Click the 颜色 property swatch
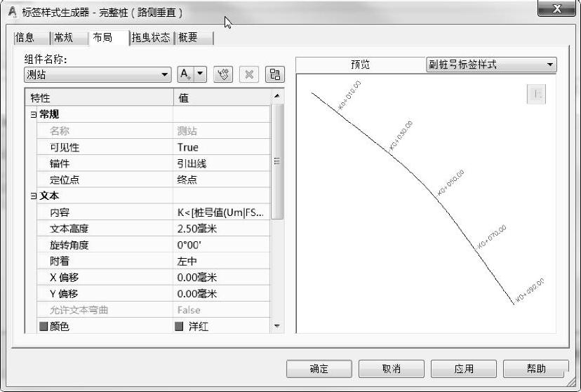 (x=44, y=326)
